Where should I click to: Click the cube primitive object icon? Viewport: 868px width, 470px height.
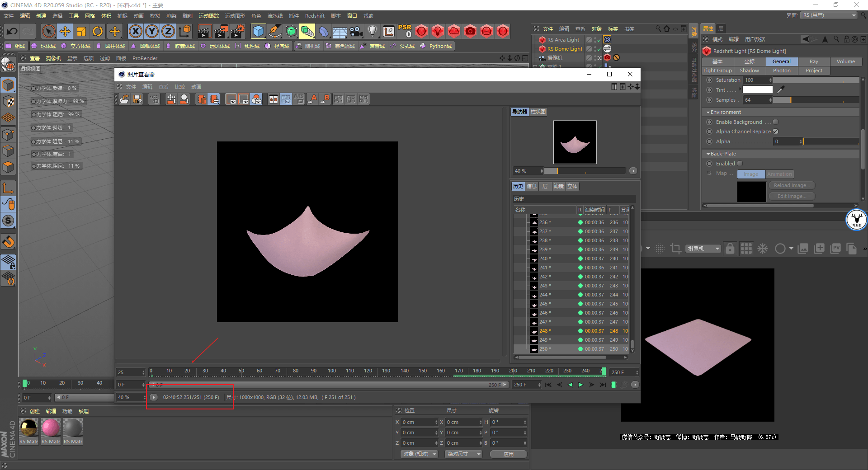(258, 31)
